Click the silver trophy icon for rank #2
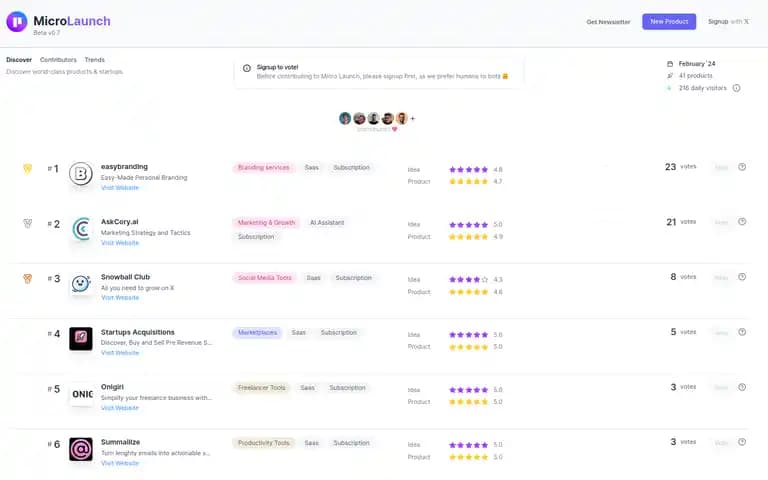 coord(28,223)
